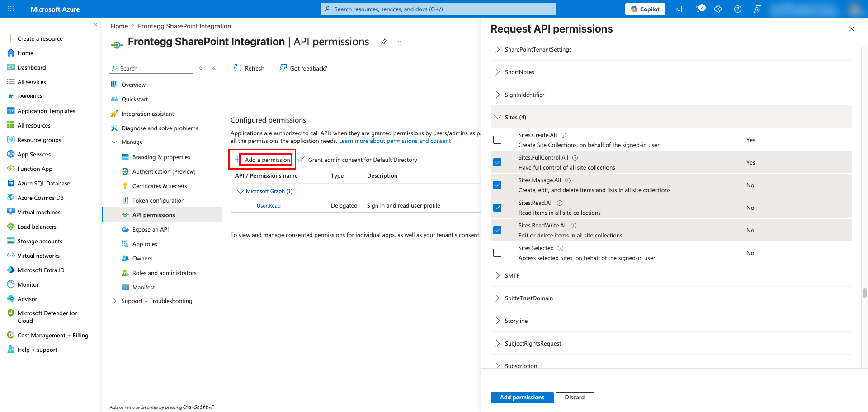Image resolution: width=868 pixels, height=412 pixels.
Task: Show info for Sites.Create.All
Action: click(x=563, y=135)
